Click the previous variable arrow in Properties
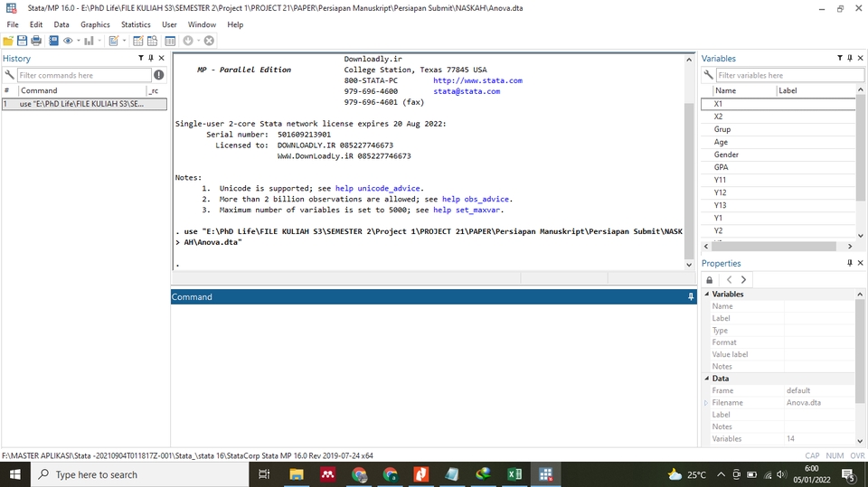 [x=729, y=280]
